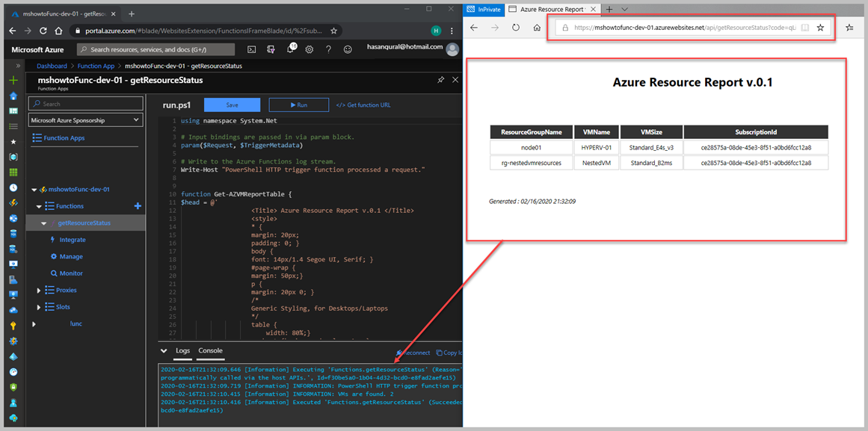Go to Edge home page

[x=537, y=27]
